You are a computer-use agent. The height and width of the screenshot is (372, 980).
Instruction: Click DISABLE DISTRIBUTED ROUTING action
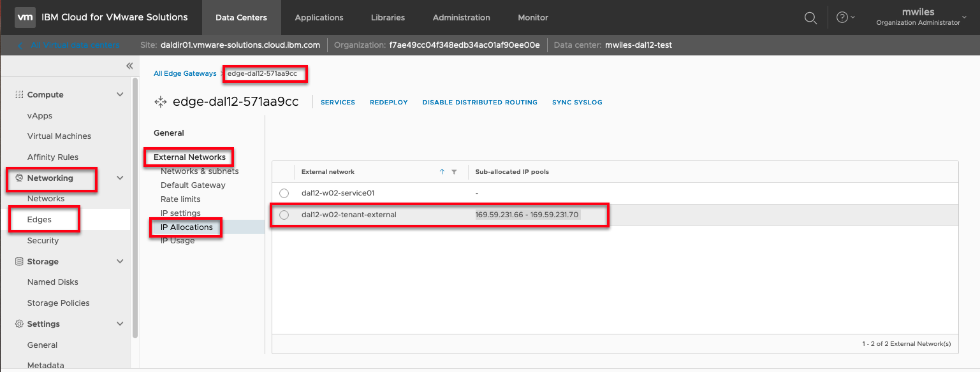pos(479,103)
